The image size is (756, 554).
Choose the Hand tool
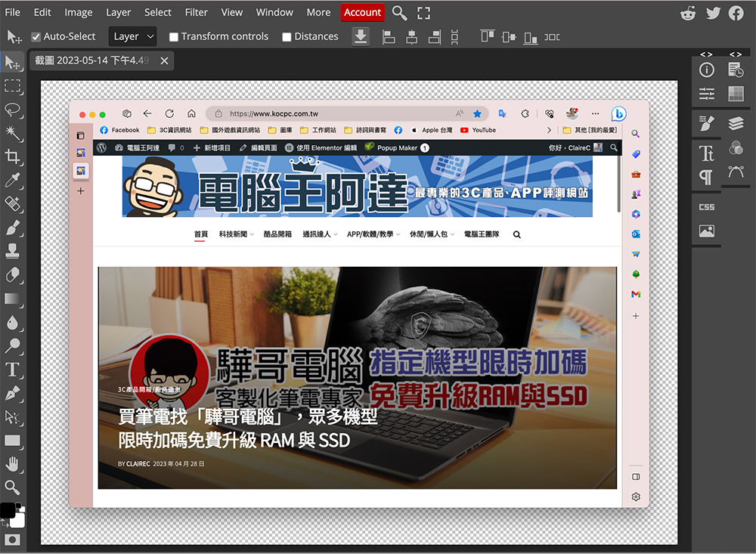[13, 464]
